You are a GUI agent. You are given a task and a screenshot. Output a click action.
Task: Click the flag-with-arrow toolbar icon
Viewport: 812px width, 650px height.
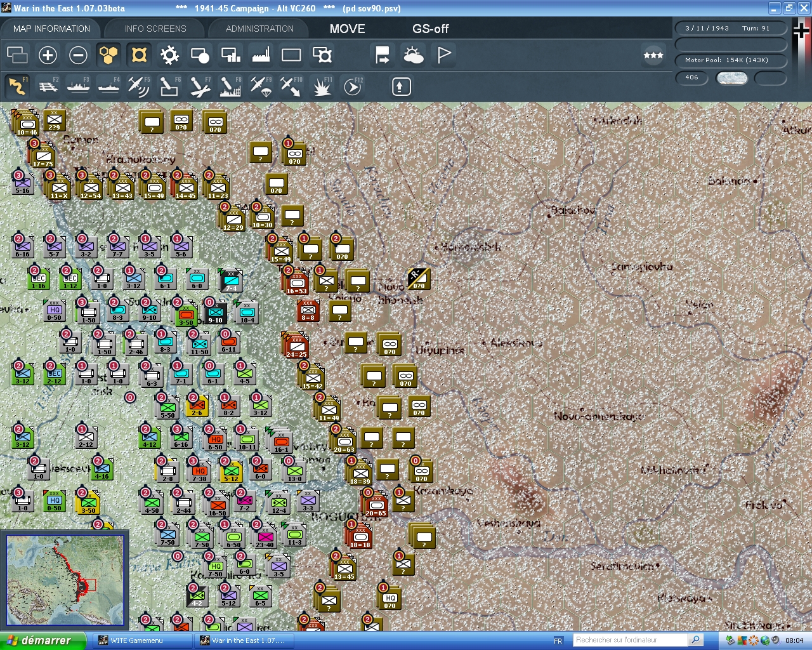click(383, 55)
